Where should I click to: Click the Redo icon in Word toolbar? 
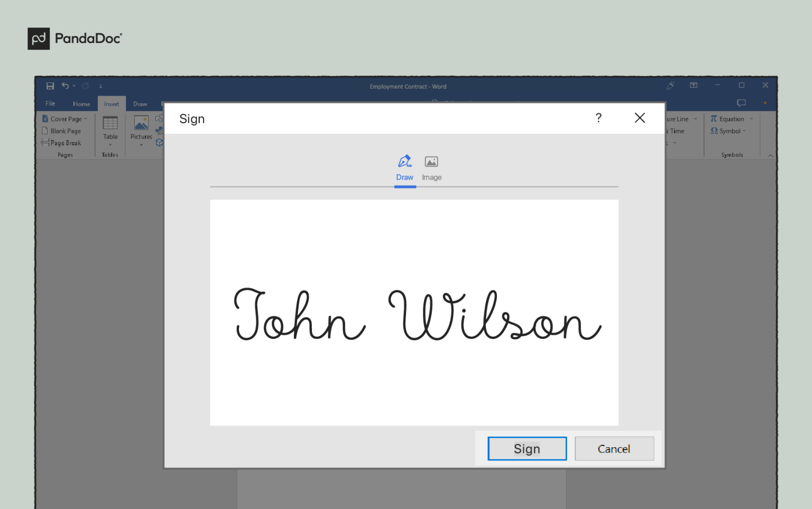pyautogui.click(x=85, y=86)
